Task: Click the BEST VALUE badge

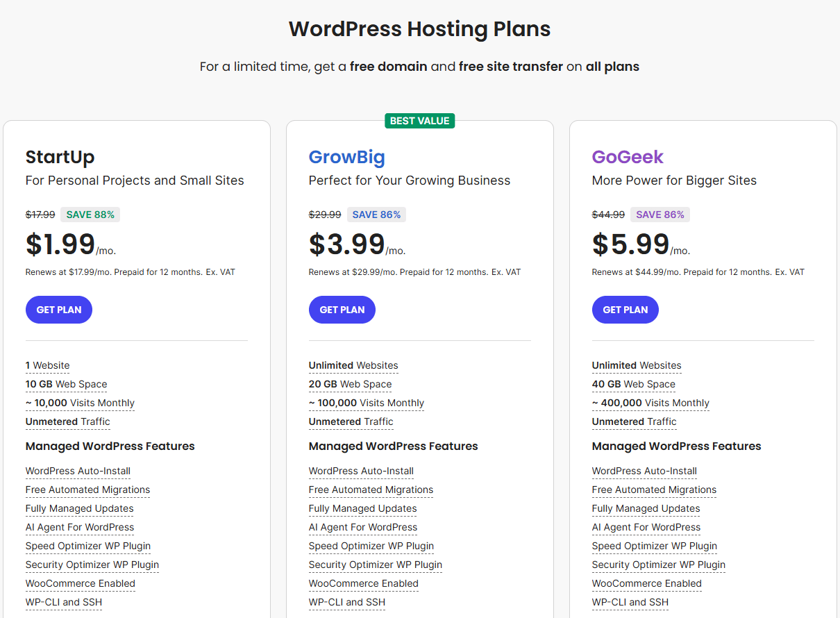Action: point(419,121)
